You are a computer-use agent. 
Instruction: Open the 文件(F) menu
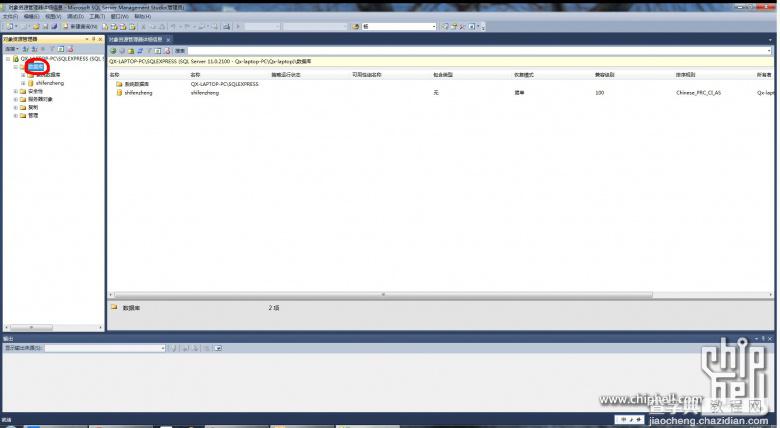click(x=10, y=16)
